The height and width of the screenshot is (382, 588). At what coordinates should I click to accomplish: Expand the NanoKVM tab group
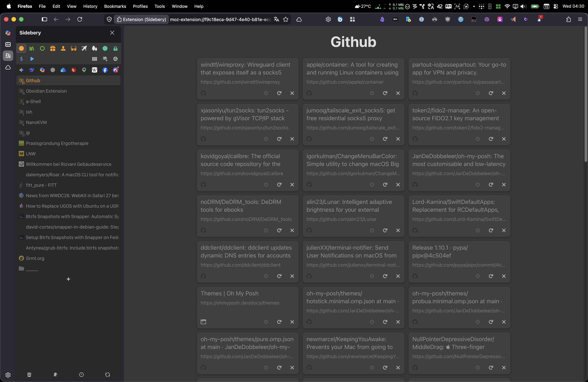tap(22, 122)
